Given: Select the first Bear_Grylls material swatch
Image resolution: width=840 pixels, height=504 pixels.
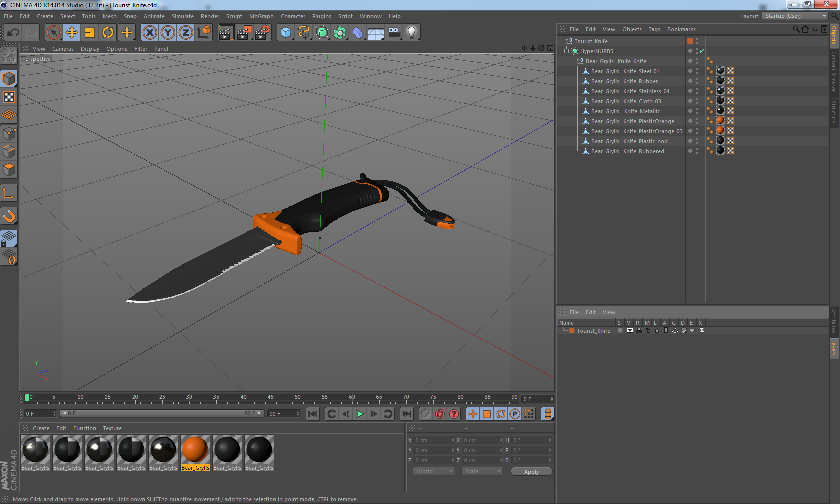Looking at the screenshot, I should tap(35, 453).
